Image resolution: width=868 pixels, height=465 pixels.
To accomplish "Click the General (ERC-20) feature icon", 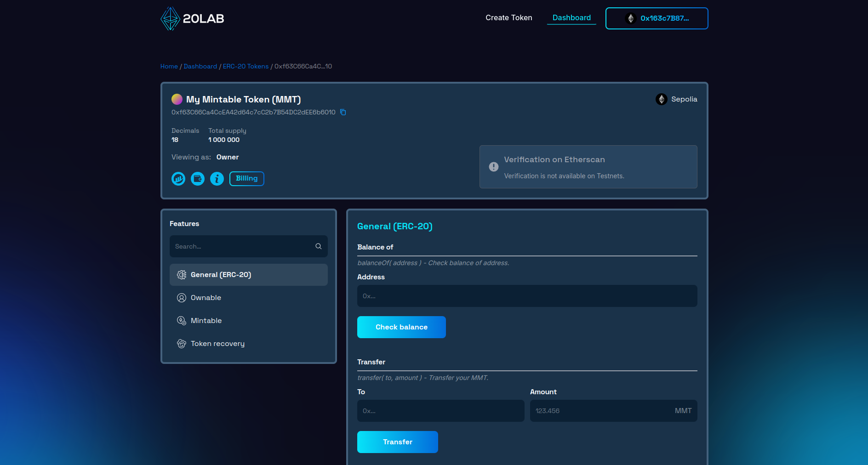I will coord(182,275).
